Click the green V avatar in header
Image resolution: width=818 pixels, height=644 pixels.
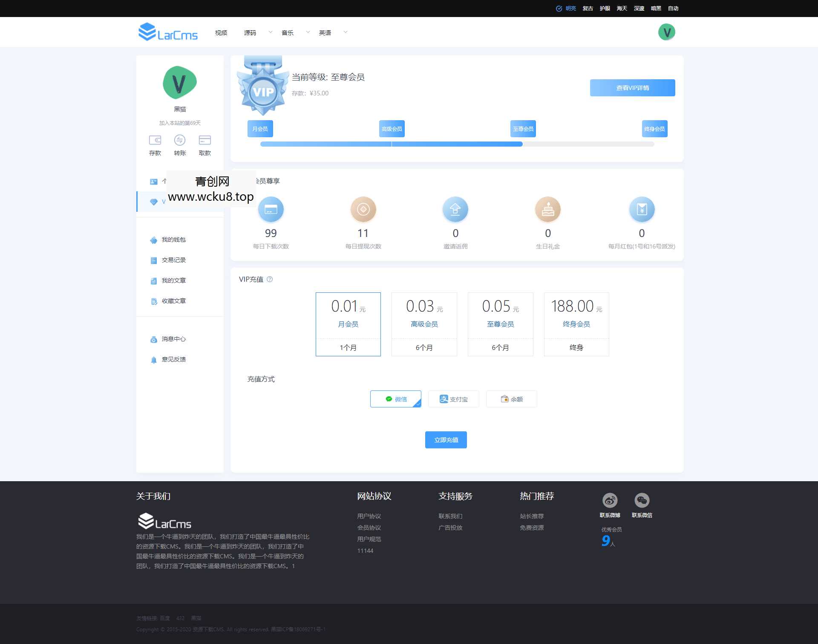[x=666, y=32]
